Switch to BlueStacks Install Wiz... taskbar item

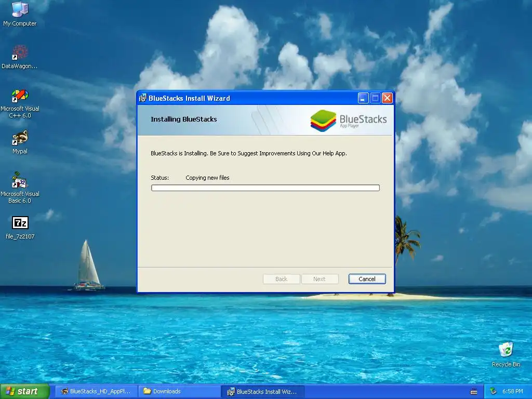click(x=262, y=392)
